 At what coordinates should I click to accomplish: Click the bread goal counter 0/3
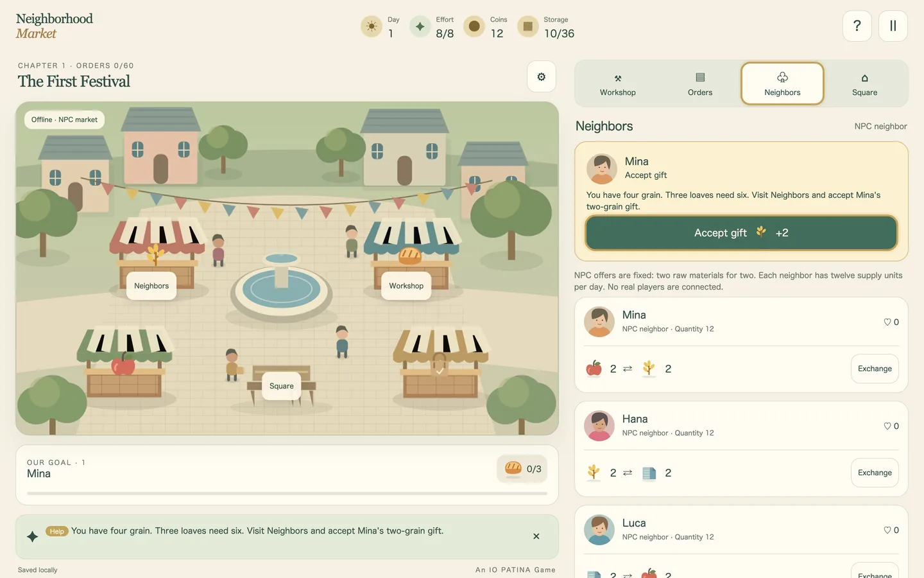pos(522,469)
